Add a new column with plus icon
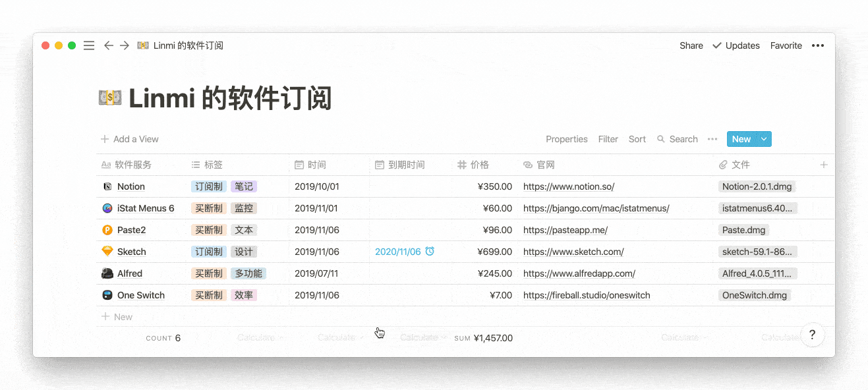868x390 pixels. pyautogui.click(x=824, y=165)
